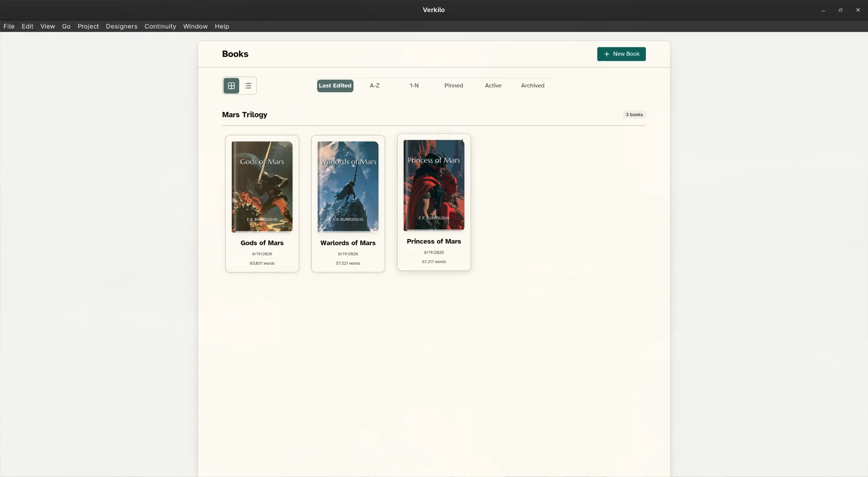Click the Princess of Mars title text
This screenshot has height=477, width=868.
coord(434,241)
